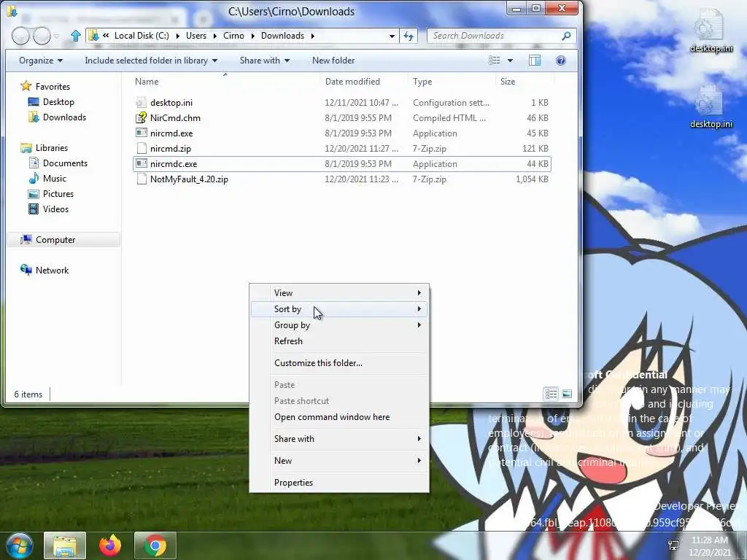Click the Back navigation arrow button
Screen dimensions: 747x560
pyautogui.click(x=20, y=36)
